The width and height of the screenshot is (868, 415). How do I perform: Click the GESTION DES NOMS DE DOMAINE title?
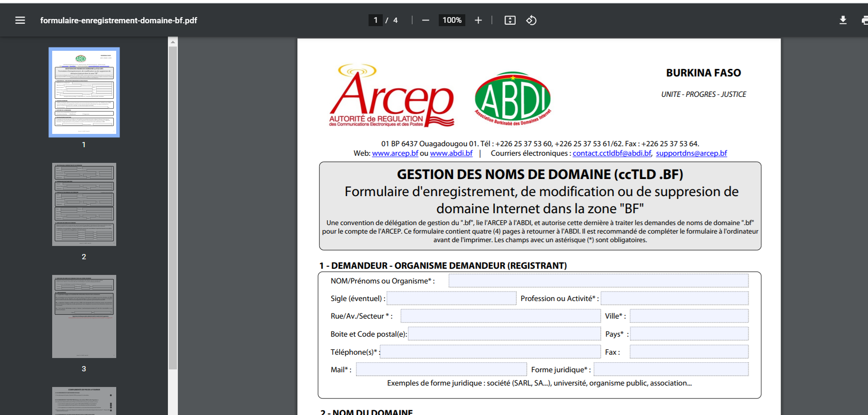(x=540, y=174)
